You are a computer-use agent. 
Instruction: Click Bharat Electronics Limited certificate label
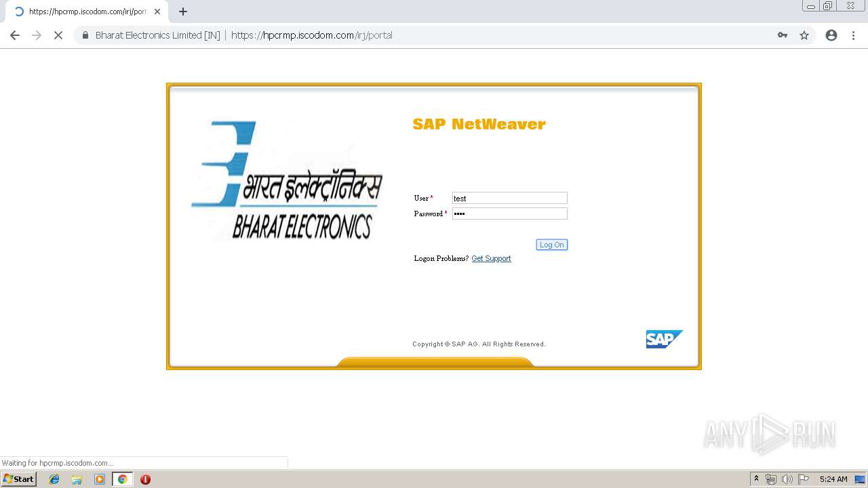157,35
